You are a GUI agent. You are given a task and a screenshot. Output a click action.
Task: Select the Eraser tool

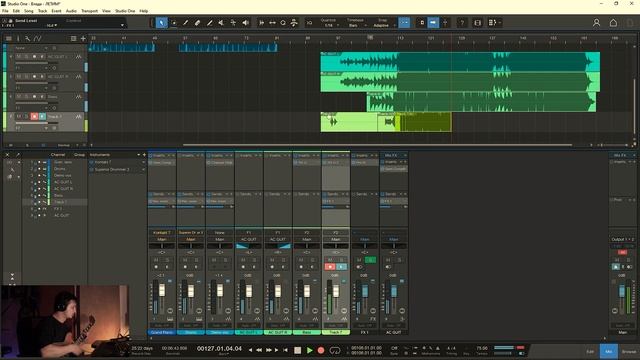pyautogui.click(x=198, y=23)
